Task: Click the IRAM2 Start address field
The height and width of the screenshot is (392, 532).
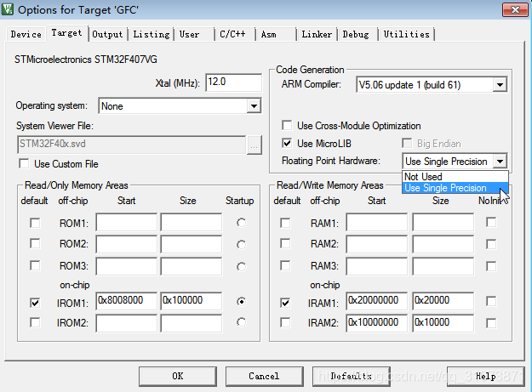Action: [x=376, y=323]
